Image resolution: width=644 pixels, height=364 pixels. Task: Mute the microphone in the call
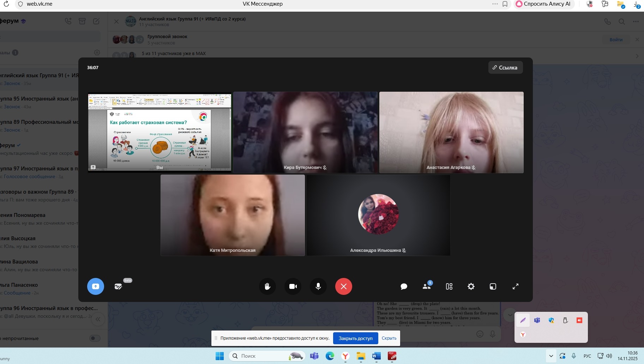click(x=318, y=286)
